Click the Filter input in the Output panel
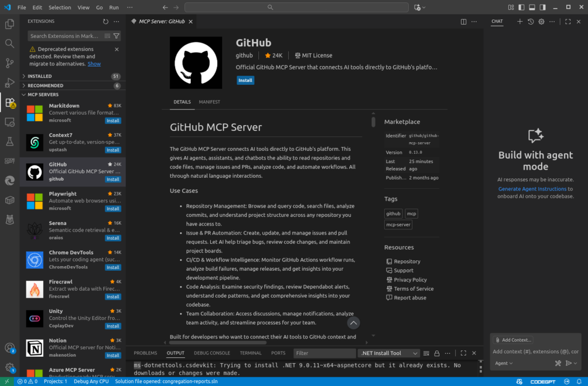 coord(324,353)
